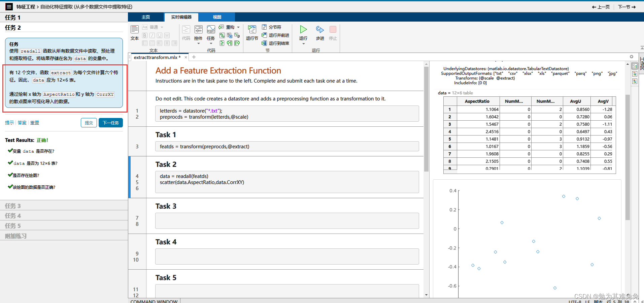This screenshot has height=303, width=644.
Task: Hide code view icon
Action: (x=635, y=81)
